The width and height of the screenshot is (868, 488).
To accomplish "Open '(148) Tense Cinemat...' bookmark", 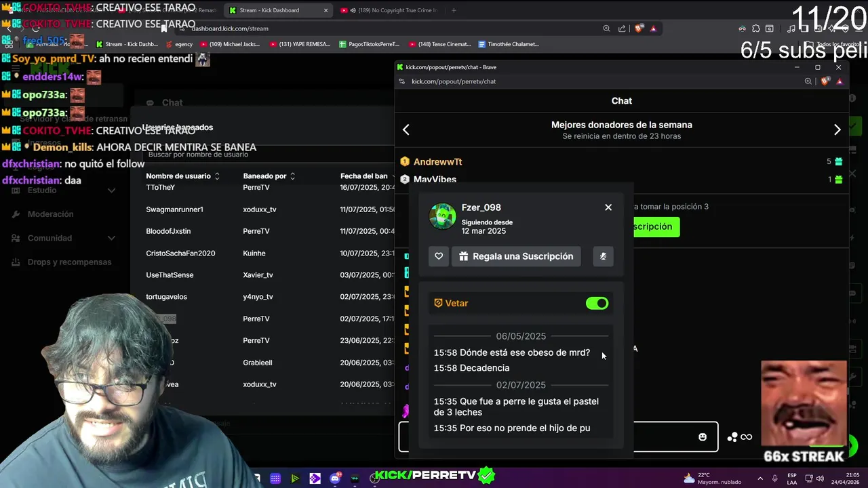I will (439, 44).
